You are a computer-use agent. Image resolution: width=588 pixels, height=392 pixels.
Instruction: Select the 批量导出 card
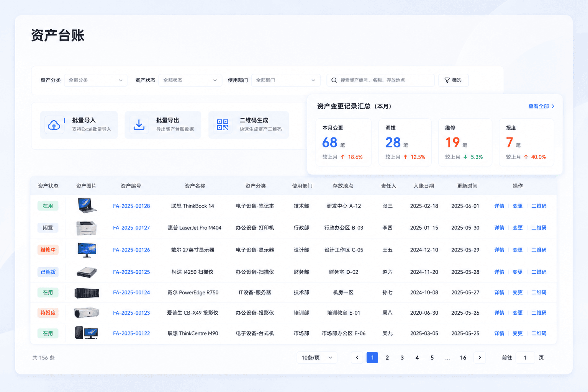(x=163, y=125)
